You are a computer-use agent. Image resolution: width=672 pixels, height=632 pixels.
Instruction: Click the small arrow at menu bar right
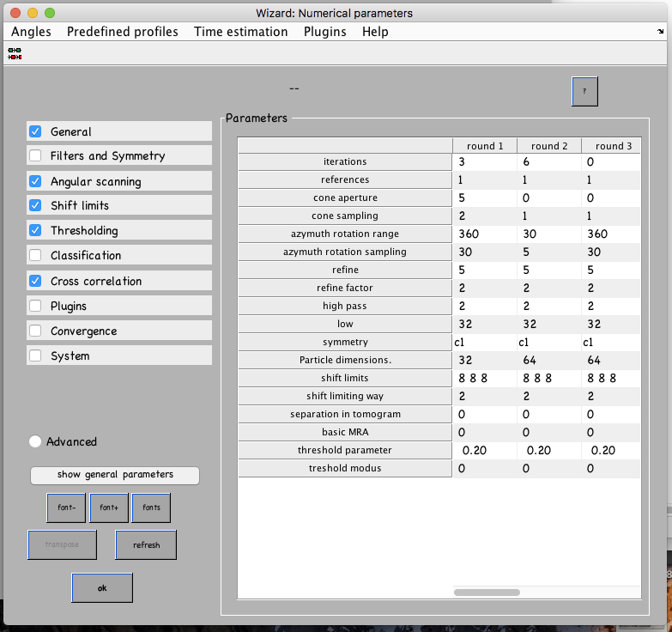tap(661, 31)
